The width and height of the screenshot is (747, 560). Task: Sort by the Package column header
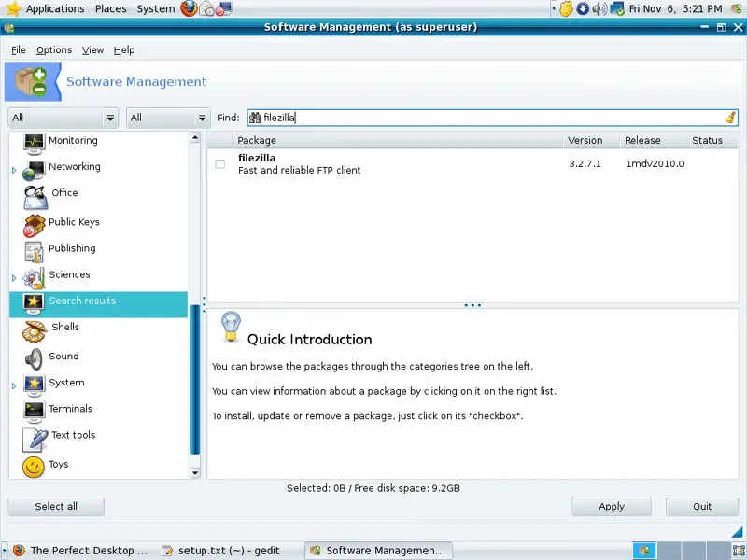(398, 141)
